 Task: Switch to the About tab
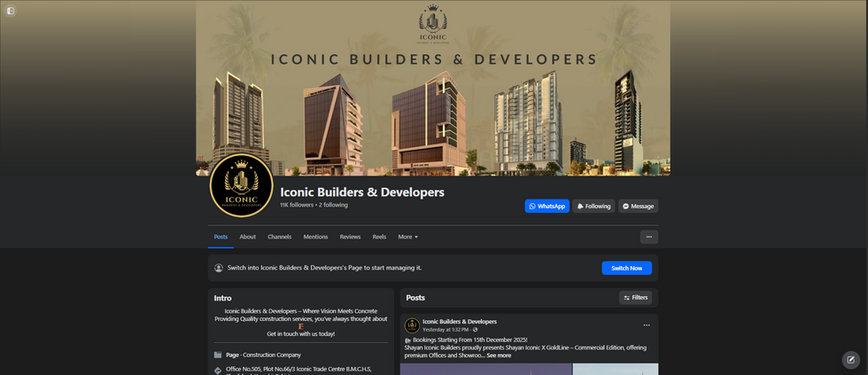pos(247,237)
